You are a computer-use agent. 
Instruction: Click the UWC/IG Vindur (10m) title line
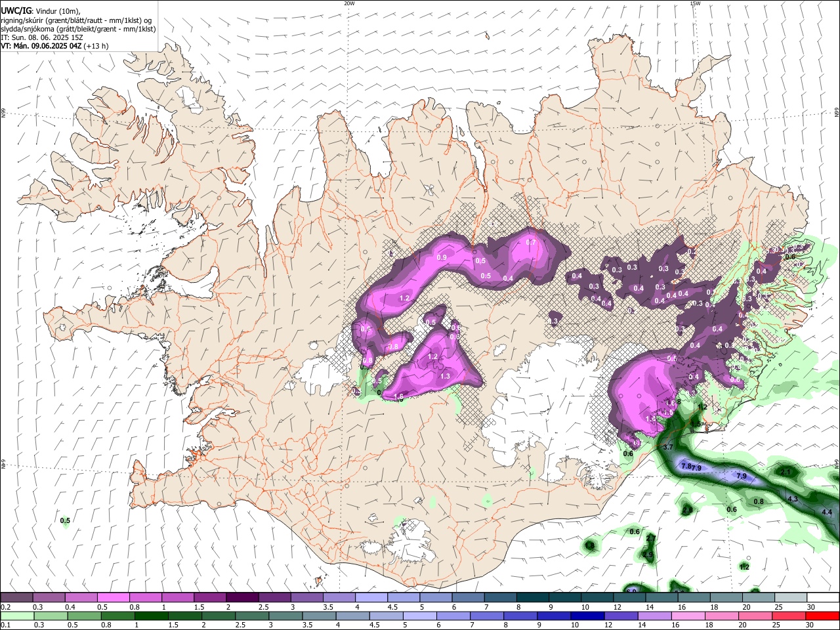41,10
